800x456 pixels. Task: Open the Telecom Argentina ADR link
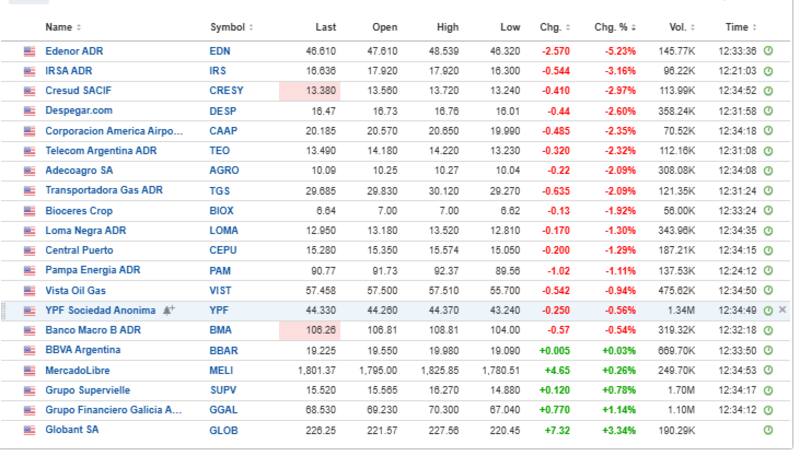tap(103, 151)
